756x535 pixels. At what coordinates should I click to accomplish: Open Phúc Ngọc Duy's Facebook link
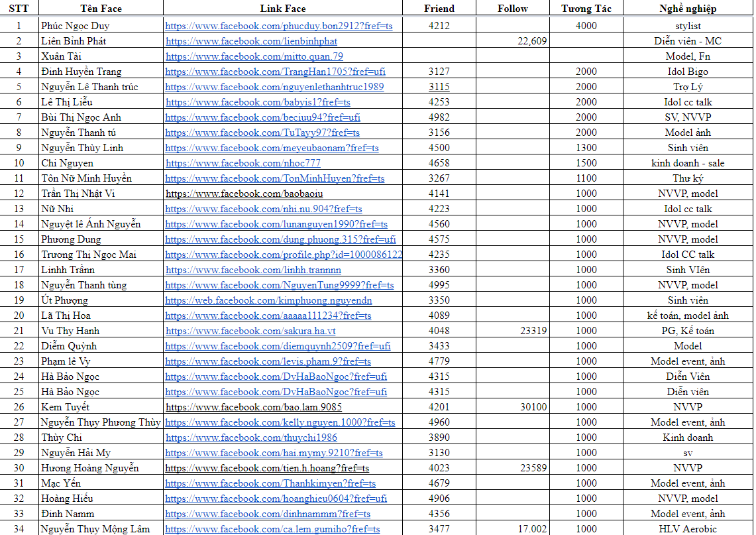click(278, 26)
